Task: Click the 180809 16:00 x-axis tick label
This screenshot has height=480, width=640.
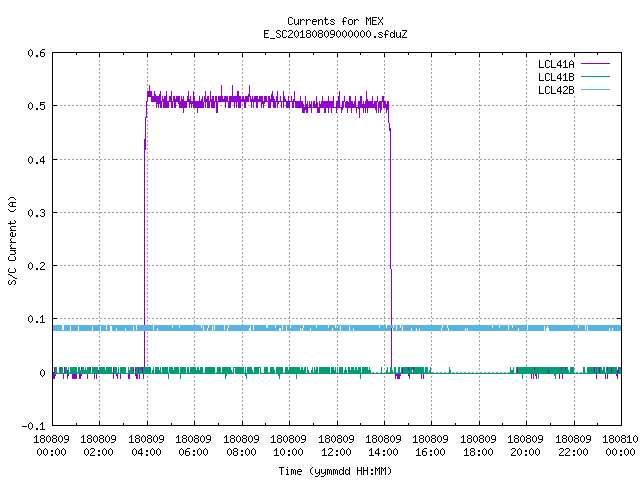Action: [x=431, y=446]
